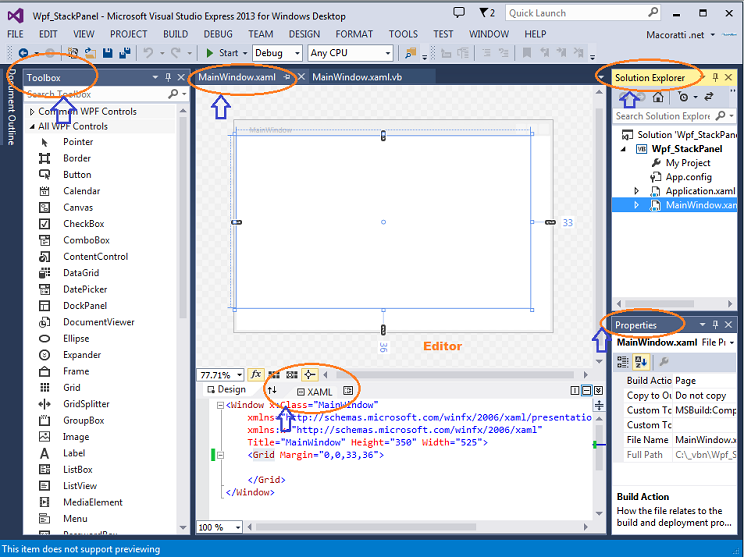Toggle the fx effects button in designer
This screenshot has width=744, height=557.
[256, 374]
